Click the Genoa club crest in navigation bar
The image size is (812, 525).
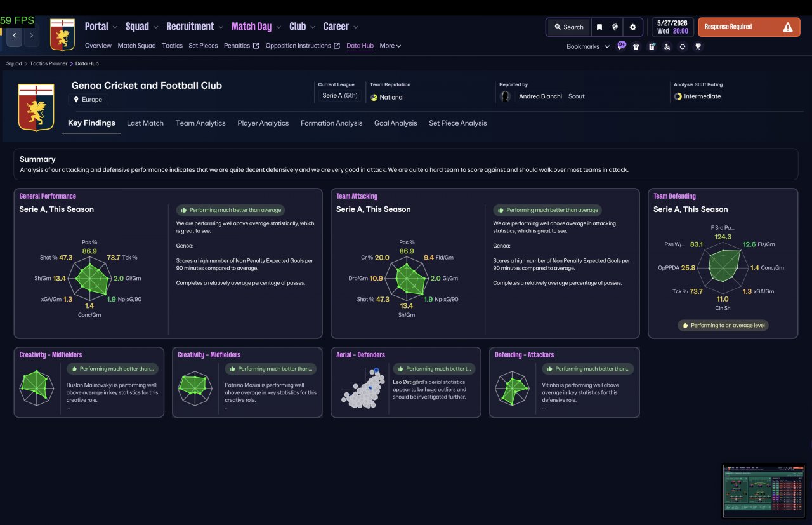coord(62,35)
